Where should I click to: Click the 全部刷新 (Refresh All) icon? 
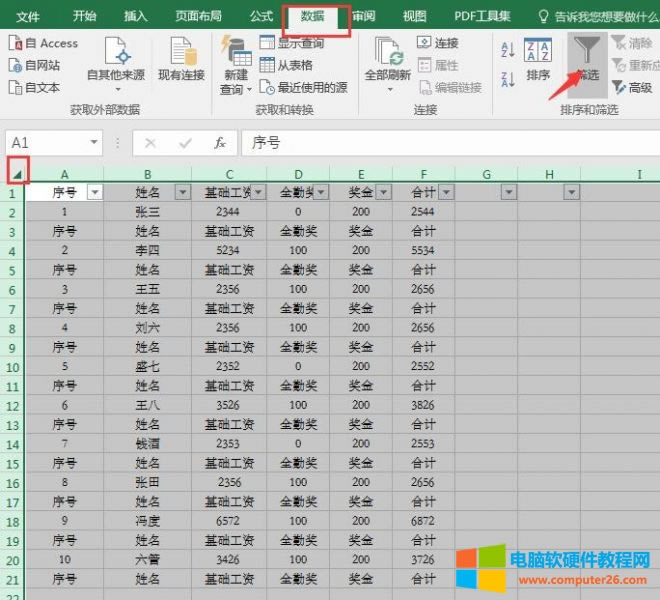387,52
